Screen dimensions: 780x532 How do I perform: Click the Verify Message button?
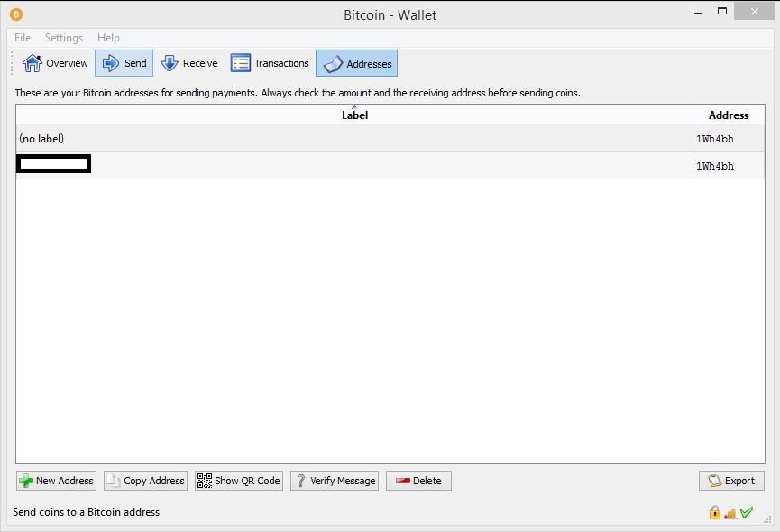(335, 481)
